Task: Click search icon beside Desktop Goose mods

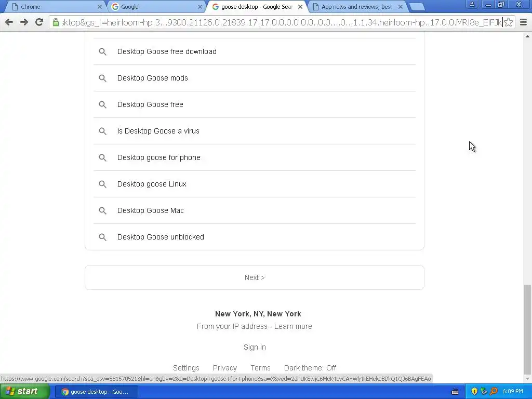Action: (102, 78)
